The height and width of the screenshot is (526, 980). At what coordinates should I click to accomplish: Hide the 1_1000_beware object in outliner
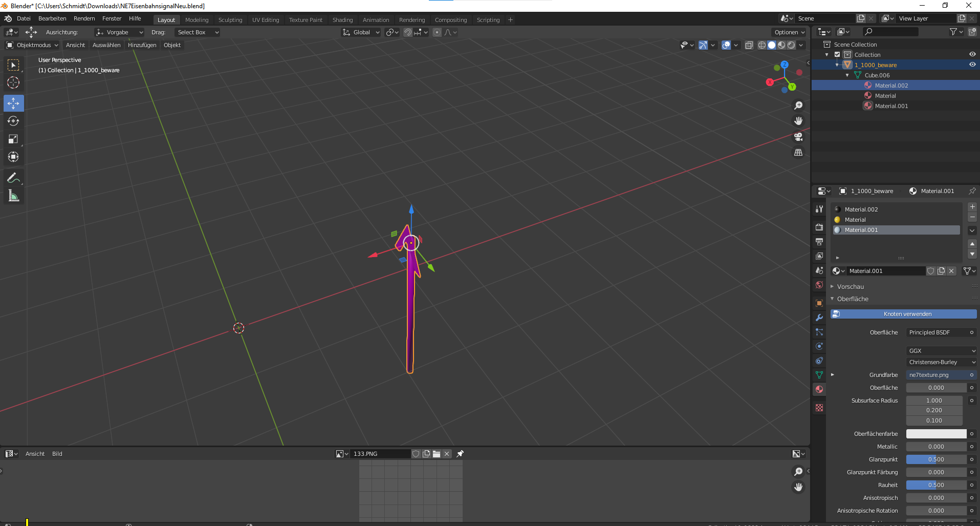972,65
